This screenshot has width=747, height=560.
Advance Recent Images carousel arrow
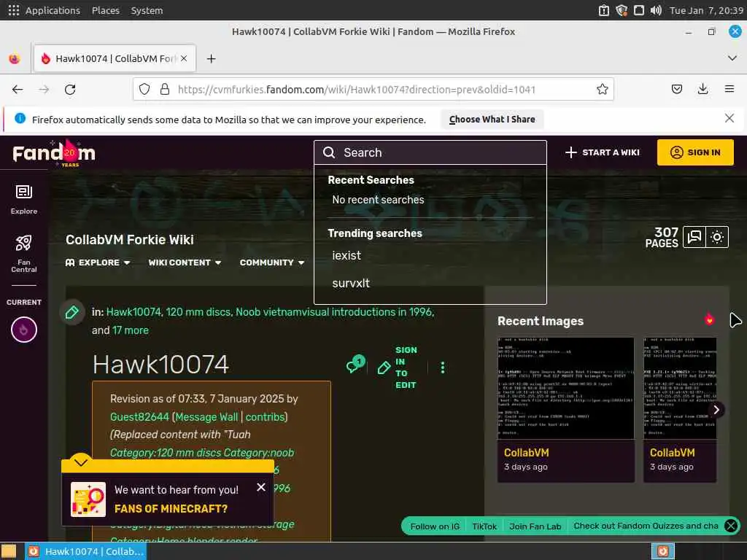(716, 410)
